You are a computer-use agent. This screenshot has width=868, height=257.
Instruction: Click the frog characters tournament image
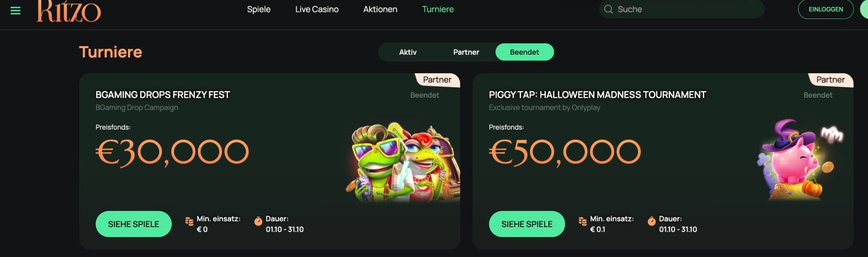(x=403, y=162)
